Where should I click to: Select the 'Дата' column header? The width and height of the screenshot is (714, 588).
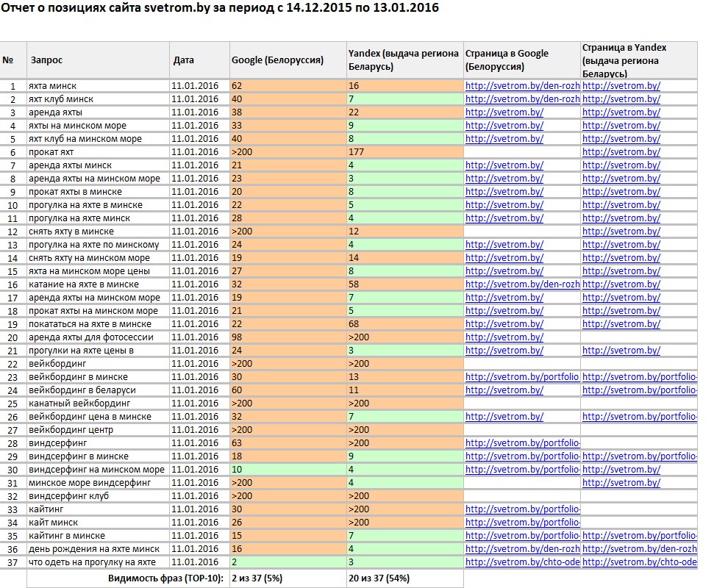(x=199, y=60)
